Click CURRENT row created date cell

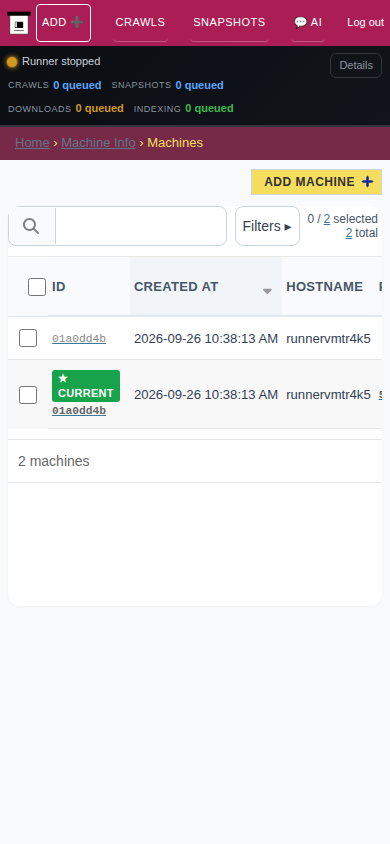click(x=206, y=395)
